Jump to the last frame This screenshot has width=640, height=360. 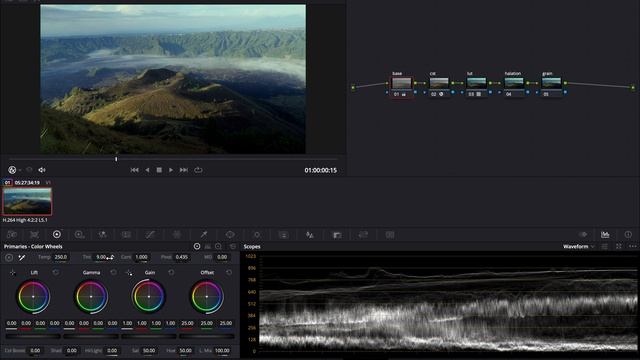(184, 170)
